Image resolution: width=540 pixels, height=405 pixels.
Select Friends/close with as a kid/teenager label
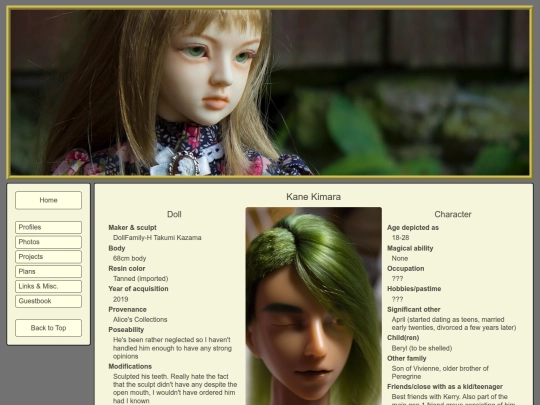pyautogui.click(x=445, y=387)
